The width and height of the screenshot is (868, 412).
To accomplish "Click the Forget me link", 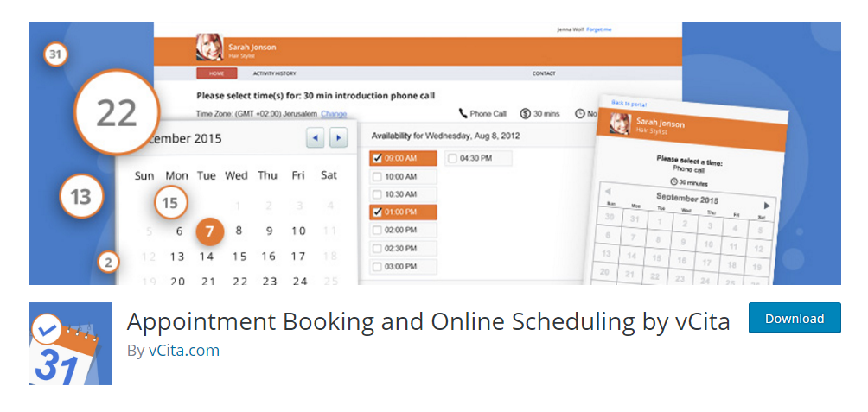I will coord(599,29).
